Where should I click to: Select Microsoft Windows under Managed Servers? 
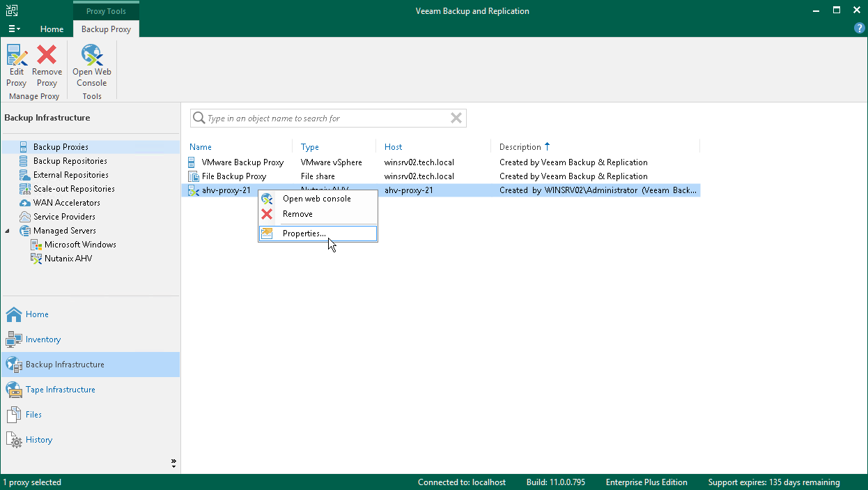(80, 245)
